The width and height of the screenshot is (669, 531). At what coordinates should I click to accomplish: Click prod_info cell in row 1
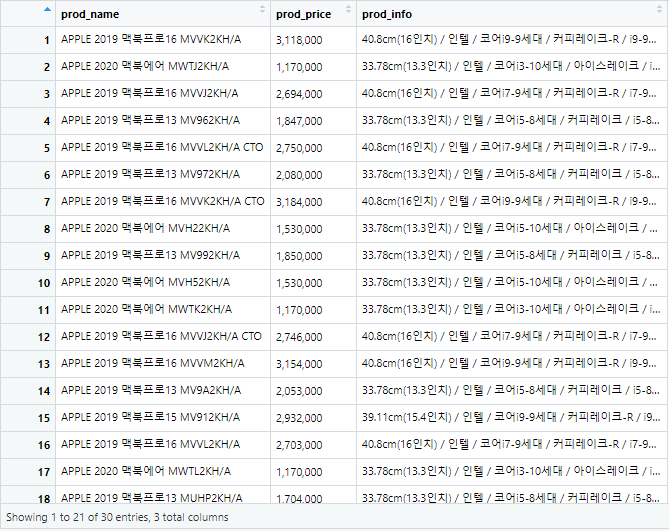point(512,40)
